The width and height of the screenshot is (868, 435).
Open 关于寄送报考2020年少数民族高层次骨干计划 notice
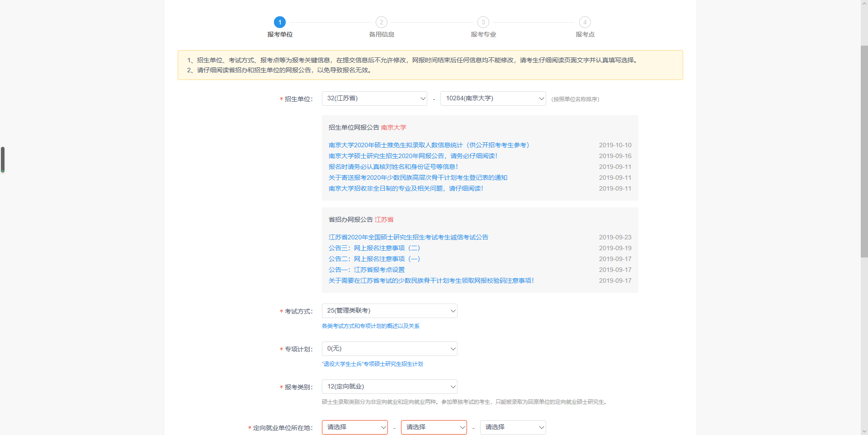[418, 178]
